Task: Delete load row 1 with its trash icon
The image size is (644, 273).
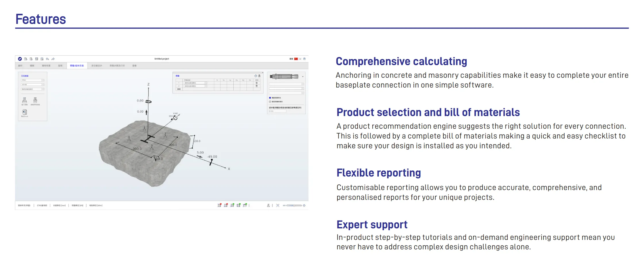Action: tap(257, 83)
